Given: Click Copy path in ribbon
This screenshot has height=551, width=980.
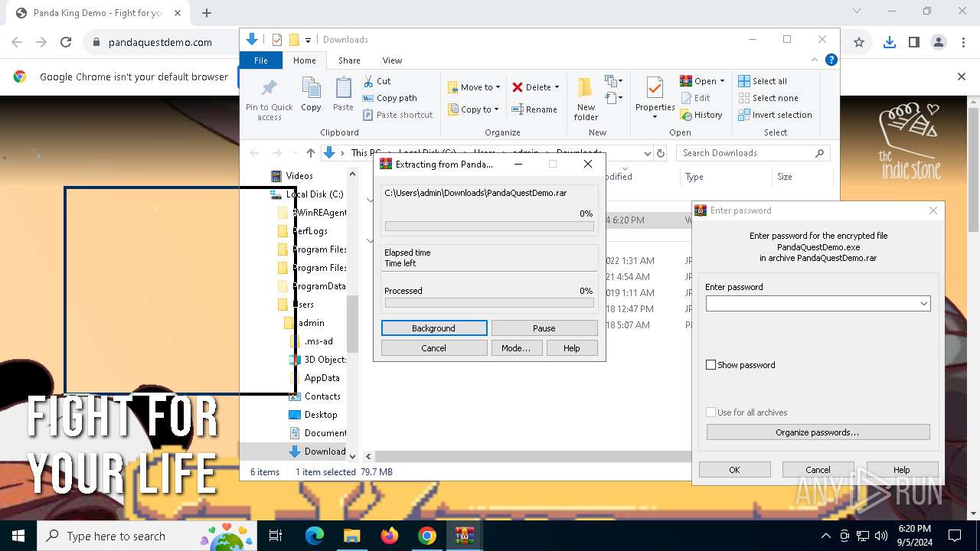Looking at the screenshot, I should point(390,98).
